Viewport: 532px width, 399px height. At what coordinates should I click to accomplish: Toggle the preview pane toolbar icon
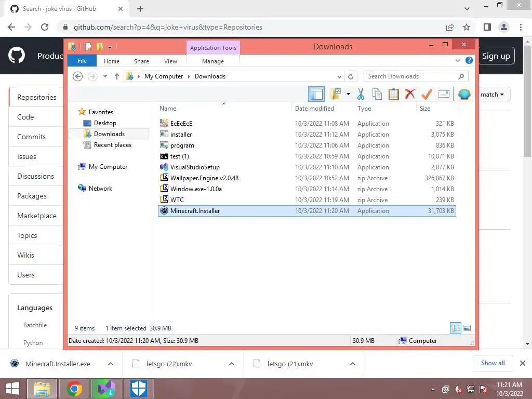click(x=316, y=94)
